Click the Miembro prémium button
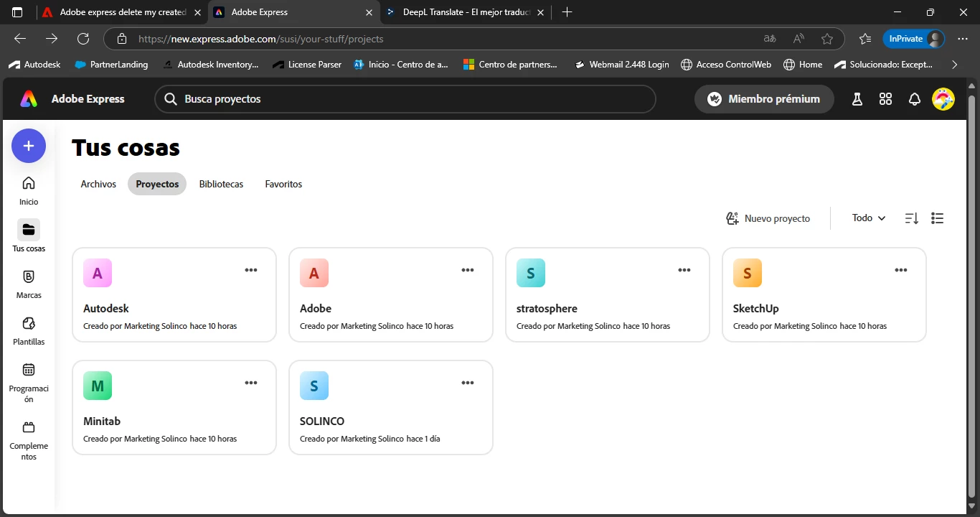The width and height of the screenshot is (980, 517). [x=764, y=99]
